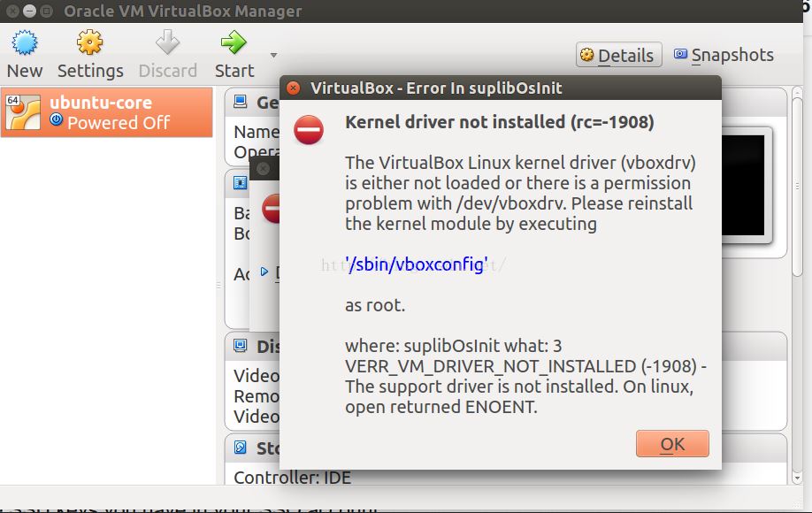Open the Start button dropdown arrow
This screenshot has width=812, height=513.
point(273,56)
